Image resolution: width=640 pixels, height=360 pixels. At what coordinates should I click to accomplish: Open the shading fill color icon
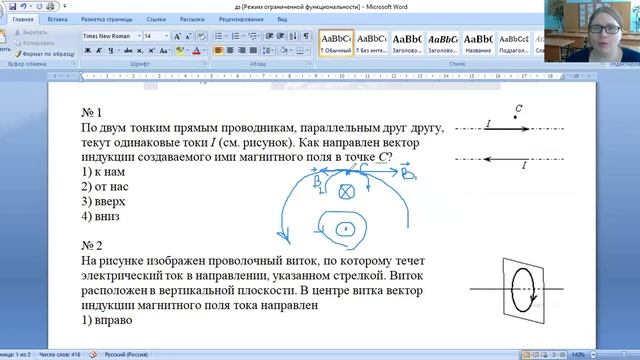pos(283,51)
